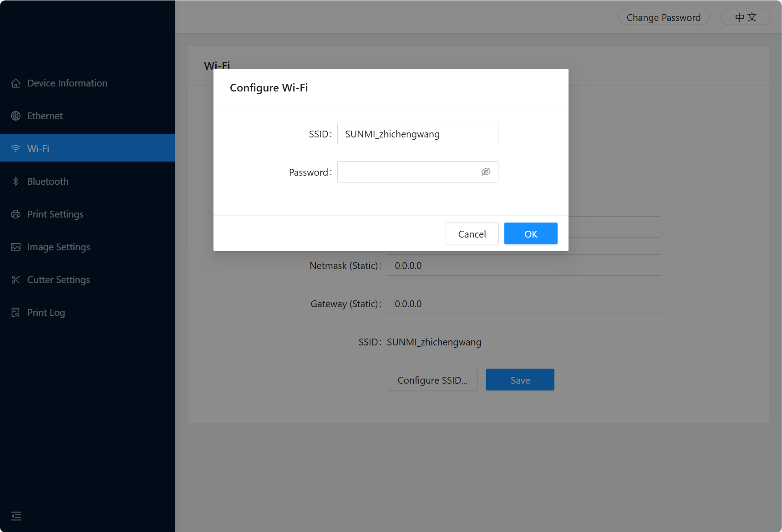Image resolution: width=782 pixels, height=532 pixels.
Task: Click the Netmask (Static) field
Action: click(x=523, y=265)
